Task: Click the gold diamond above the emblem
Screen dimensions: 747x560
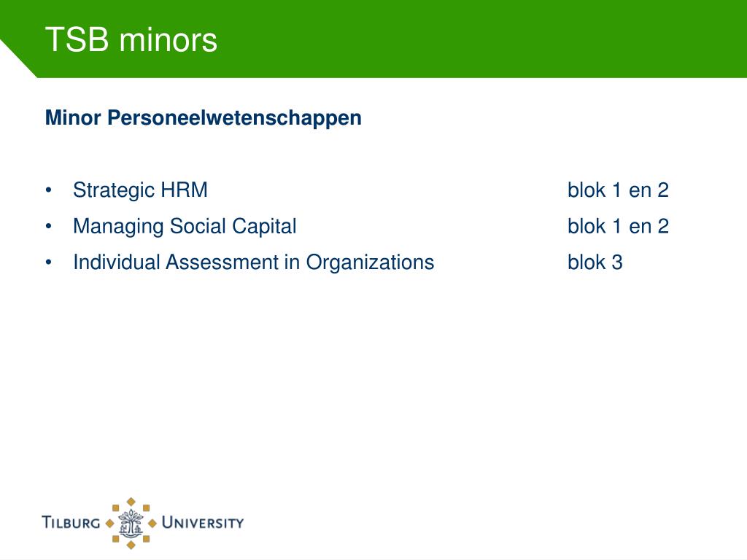Action: [x=131, y=502]
